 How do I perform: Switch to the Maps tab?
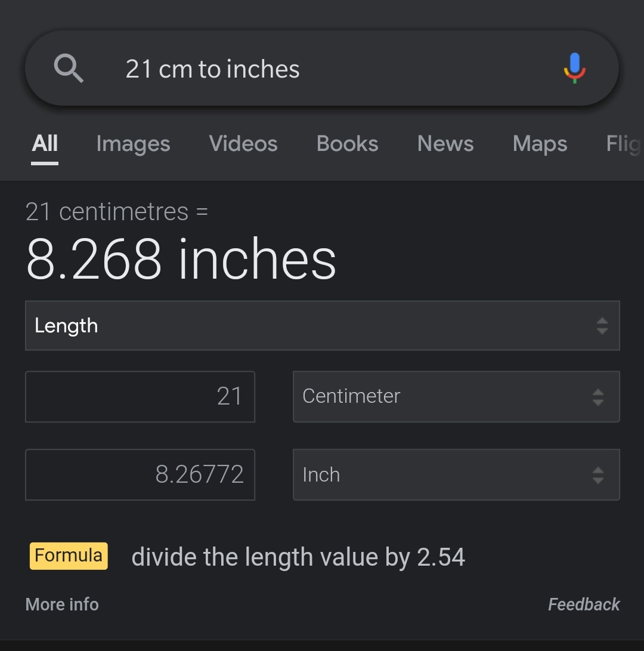540,144
